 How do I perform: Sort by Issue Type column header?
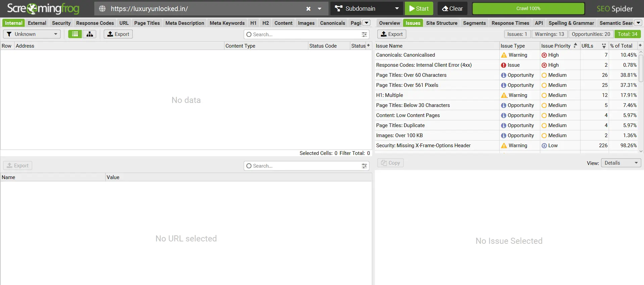coord(519,46)
